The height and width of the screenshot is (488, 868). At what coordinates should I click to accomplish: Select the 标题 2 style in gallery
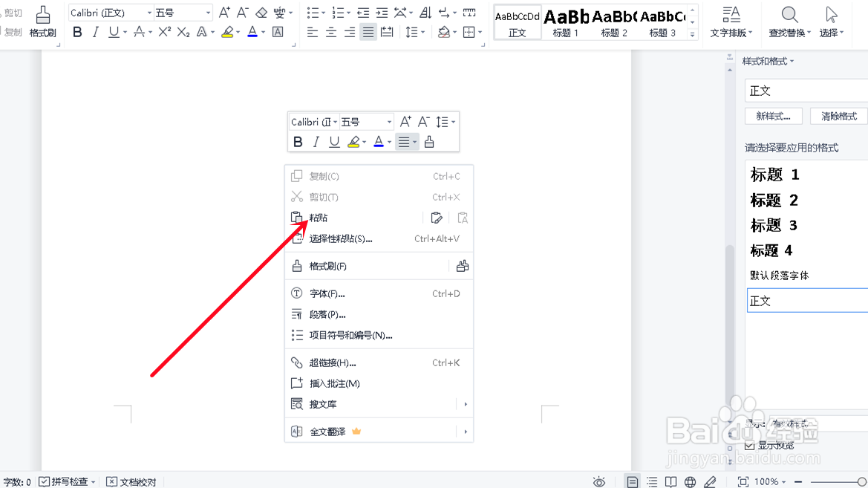614,22
